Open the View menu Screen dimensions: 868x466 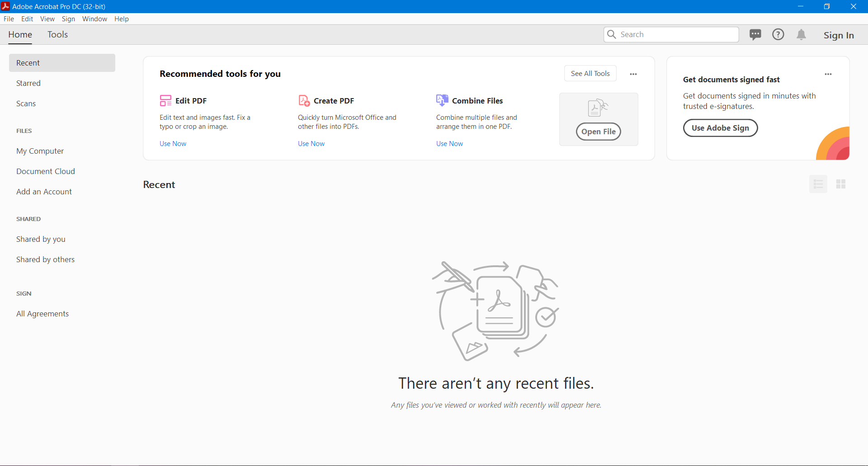[47, 19]
